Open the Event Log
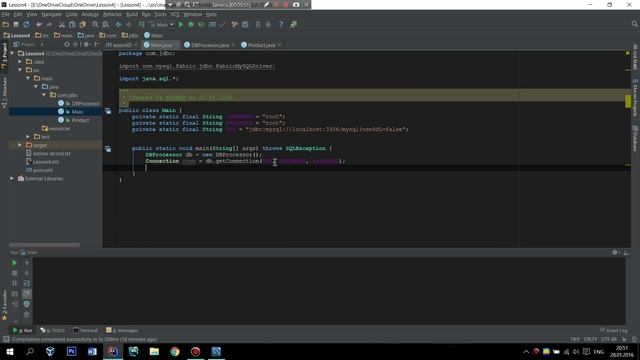Viewport: 640px width, 360px height. 614,330
